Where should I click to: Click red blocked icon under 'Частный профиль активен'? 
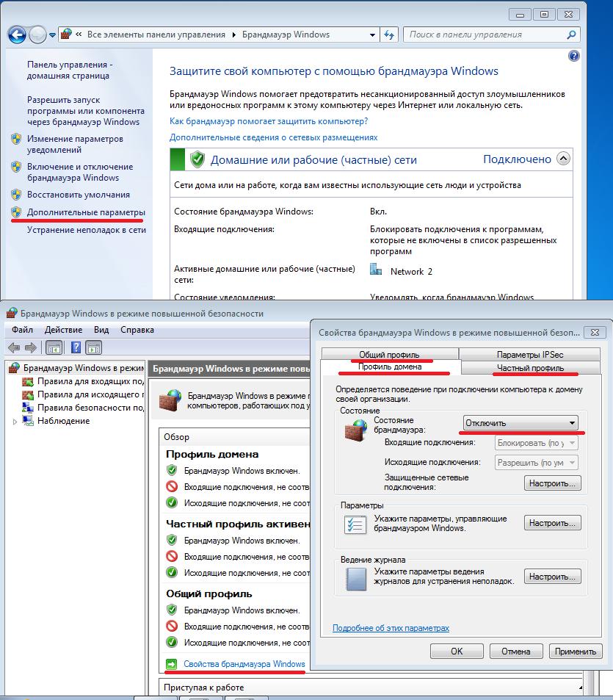[172, 556]
